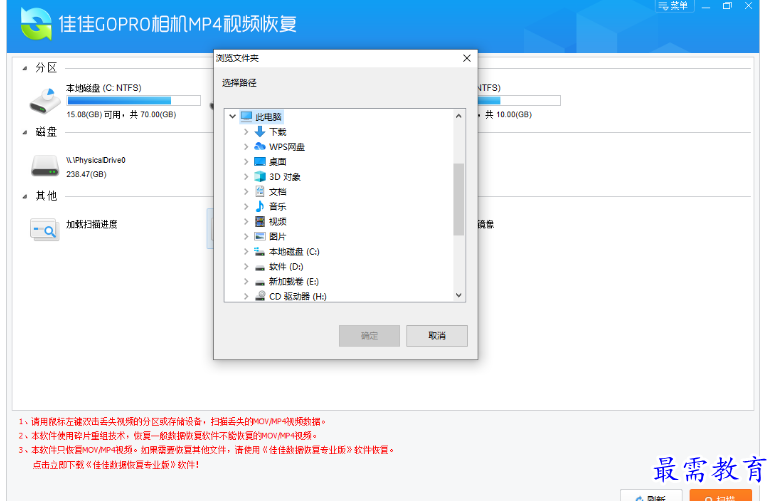The width and height of the screenshot is (775, 501).
Task: Click the folder tree scroll-down arrow
Action: tap(458, 295)
